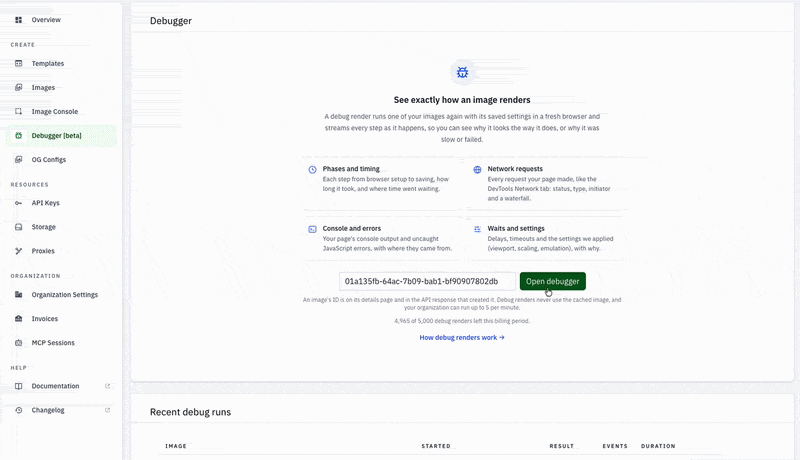Image resolution: width=800 pixels, height=460 pixels.
Task: Click the RESULT column header
Action: click(562, 446)
